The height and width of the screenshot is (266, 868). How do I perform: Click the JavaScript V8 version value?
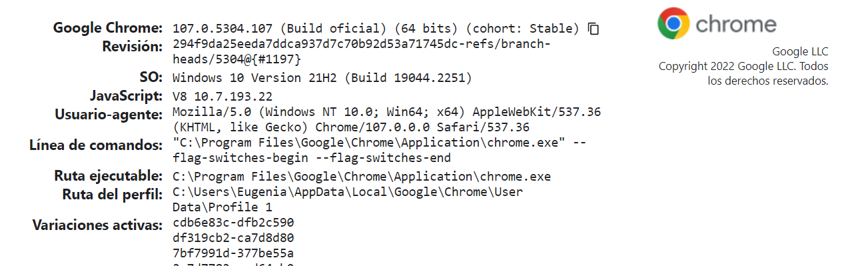click(222, 97)
